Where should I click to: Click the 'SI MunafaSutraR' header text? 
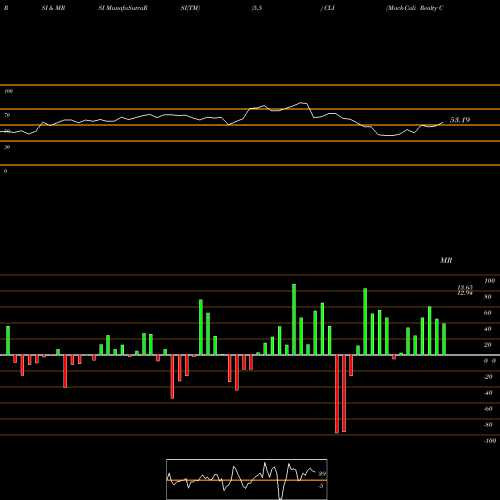click(x=123, y=8)
